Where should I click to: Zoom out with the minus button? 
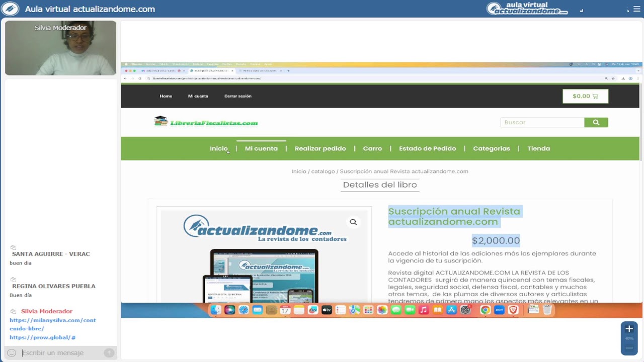629,348
